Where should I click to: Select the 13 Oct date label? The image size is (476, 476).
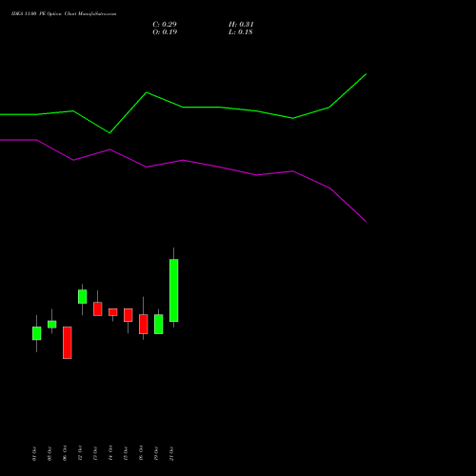[x=95, y=453]
